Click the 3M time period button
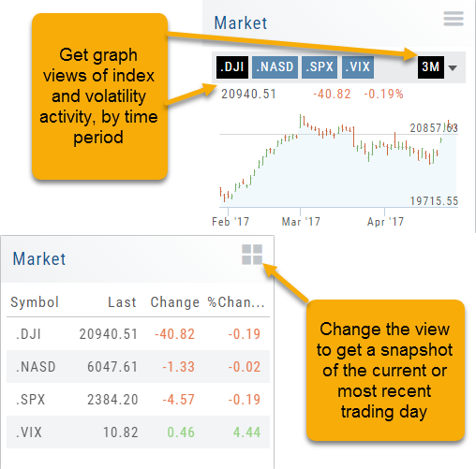The width and height of the screenshot is (476, 469). [x=431, y=67]
